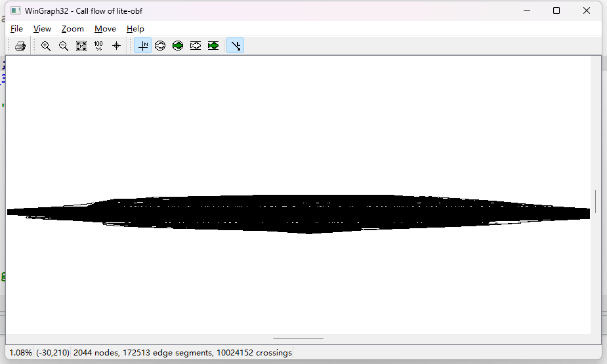Select the white rectangular fisheye view icon
Viewport: 607px width, 364px height.
(x=196, y=46)
